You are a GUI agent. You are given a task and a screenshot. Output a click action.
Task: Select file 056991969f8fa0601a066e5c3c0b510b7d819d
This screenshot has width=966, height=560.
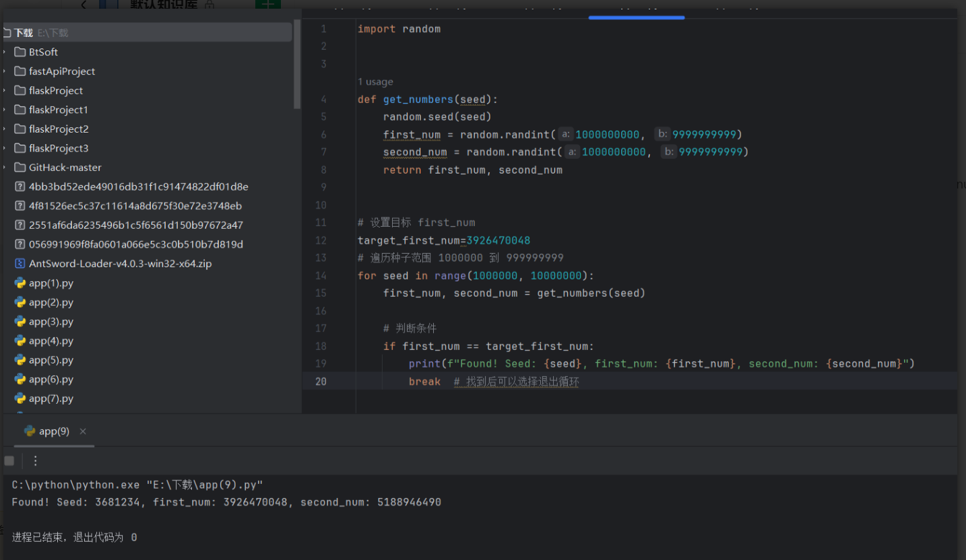pyautogui.click(x=135, y=244)
